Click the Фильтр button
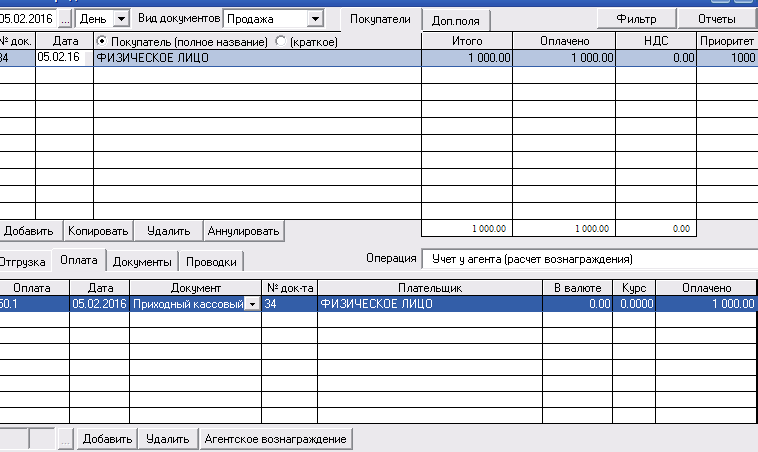The height and width of the screenshot is (452, 758). click(x=635, y=19)
